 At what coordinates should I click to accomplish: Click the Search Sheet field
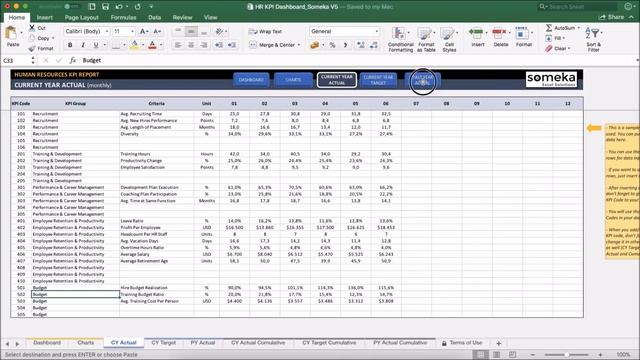[x=578, y=7]
